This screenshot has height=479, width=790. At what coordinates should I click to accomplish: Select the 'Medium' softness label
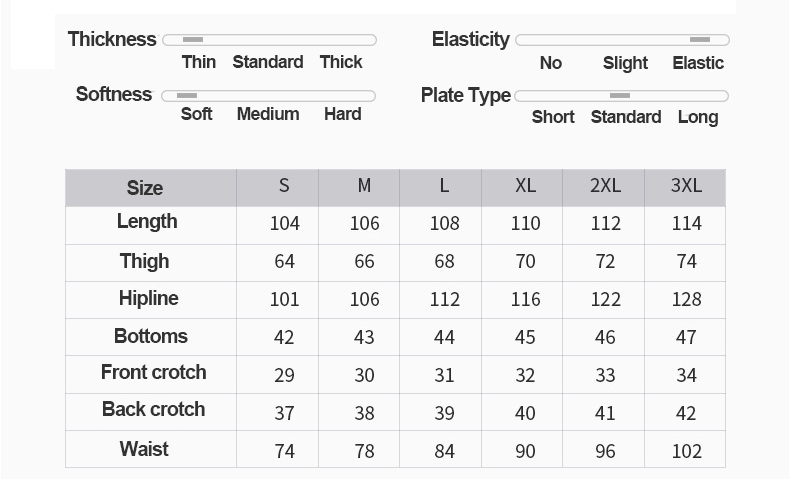pyautogui.click(x=268, y=114)
